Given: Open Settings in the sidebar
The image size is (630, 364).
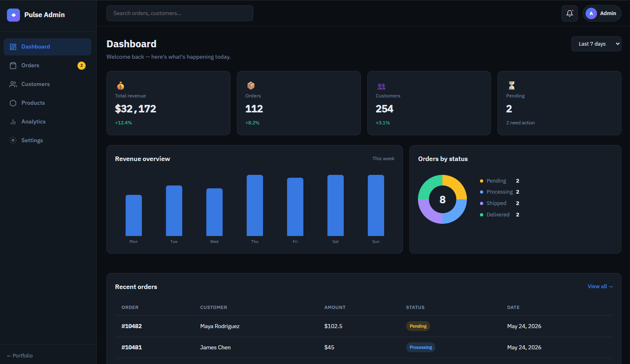Looking at the screenshot, I should point(47,141).
